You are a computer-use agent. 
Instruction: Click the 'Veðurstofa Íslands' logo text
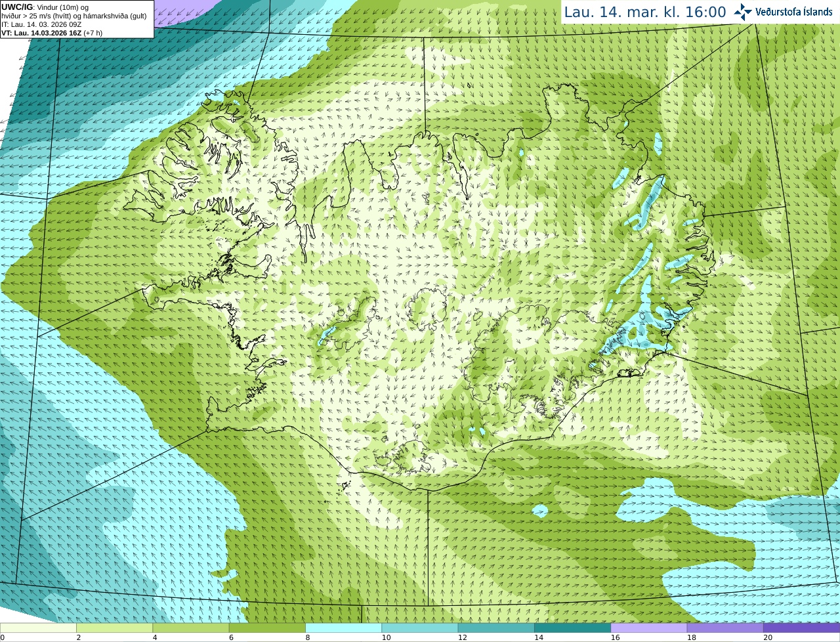(793, 12)
